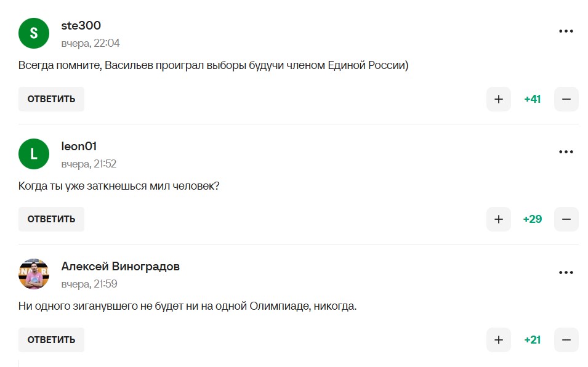Upvote the ste300 comment
This screenshot has height=367, width=588.
coord(498,99)
